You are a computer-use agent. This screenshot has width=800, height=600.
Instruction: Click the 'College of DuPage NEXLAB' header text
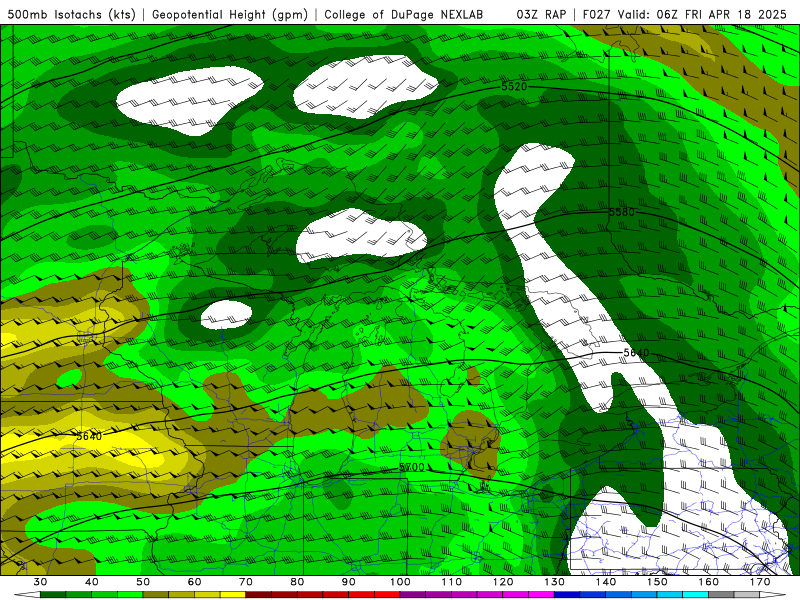tap(404, 14)
